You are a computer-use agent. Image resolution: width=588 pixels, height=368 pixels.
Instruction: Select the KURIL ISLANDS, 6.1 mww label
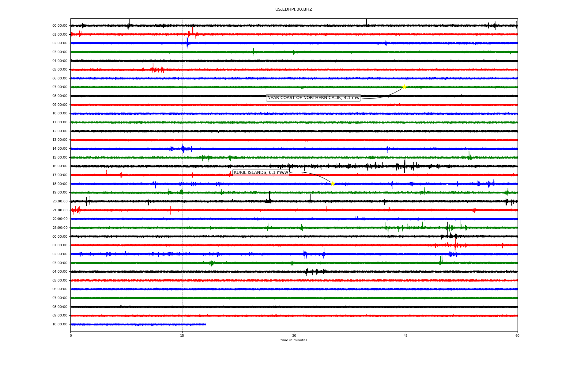[x=261, y=173]
